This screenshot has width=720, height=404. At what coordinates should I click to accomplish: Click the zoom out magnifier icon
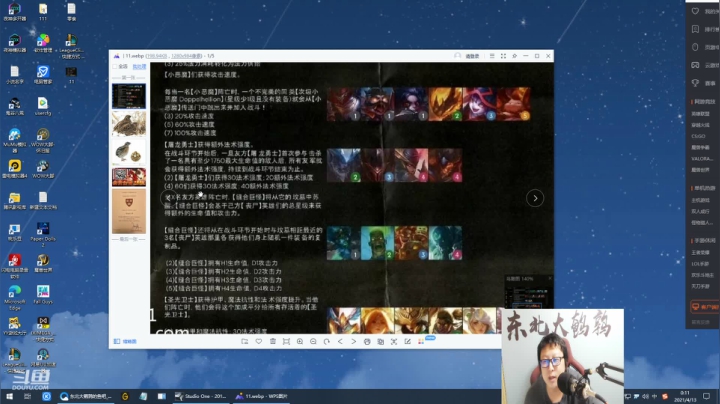313,341
